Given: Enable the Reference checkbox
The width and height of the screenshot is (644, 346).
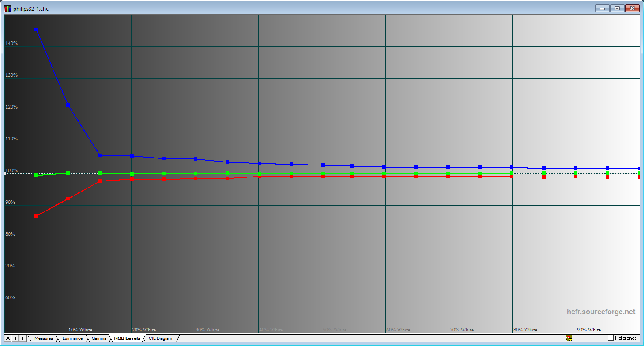Looking at the screenshot, I should [x=611, y=338].
